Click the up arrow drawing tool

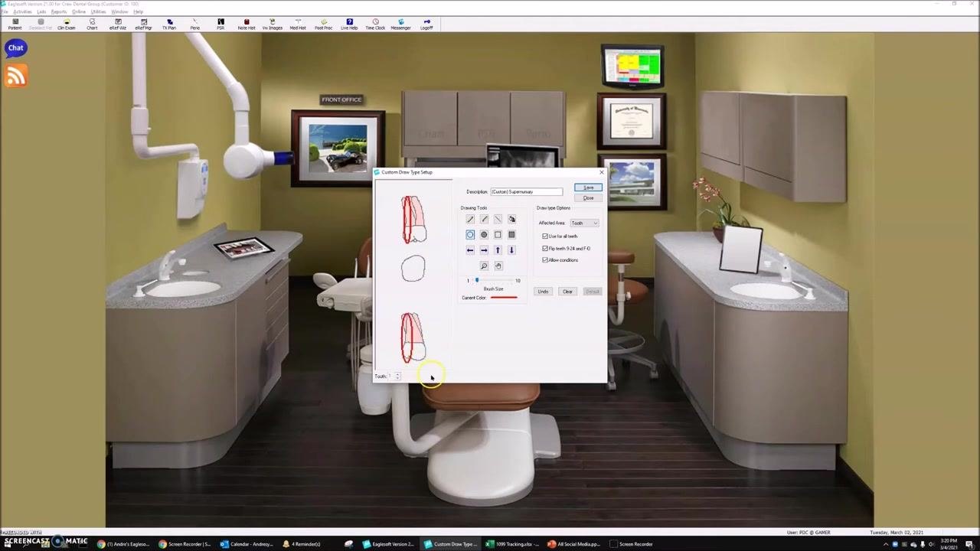coord(498,250)
